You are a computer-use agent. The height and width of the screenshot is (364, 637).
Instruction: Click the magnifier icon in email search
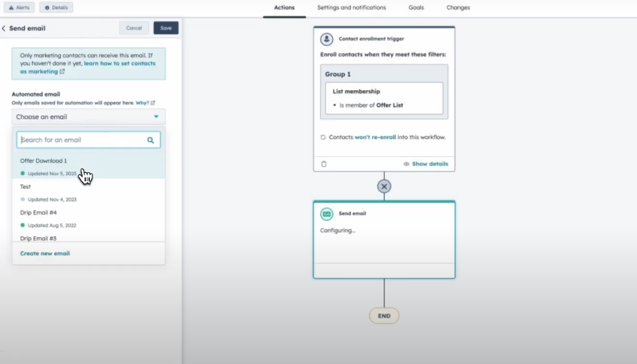(151, 140)
